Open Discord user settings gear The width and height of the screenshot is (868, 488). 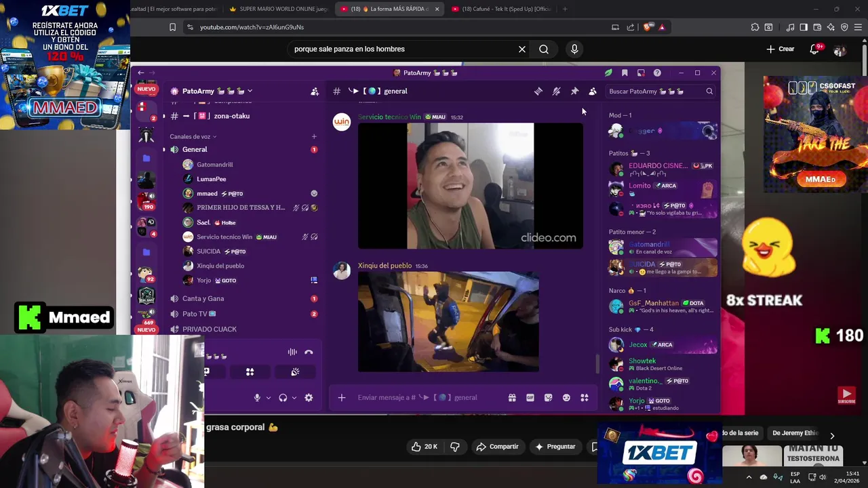309,398
